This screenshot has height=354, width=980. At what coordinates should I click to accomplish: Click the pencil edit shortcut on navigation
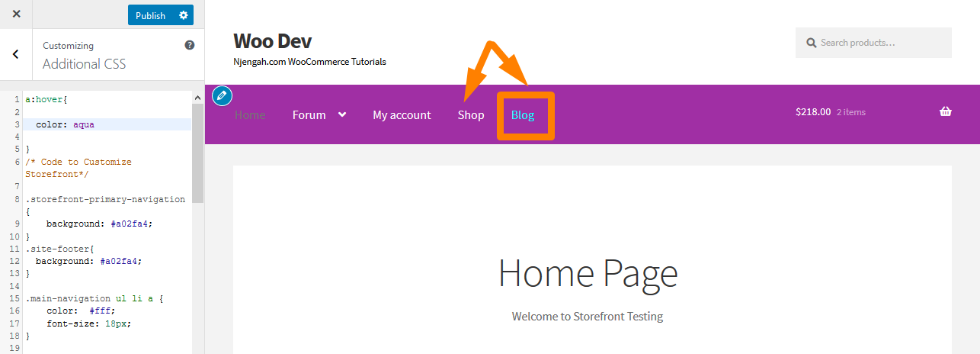(222, 95)
